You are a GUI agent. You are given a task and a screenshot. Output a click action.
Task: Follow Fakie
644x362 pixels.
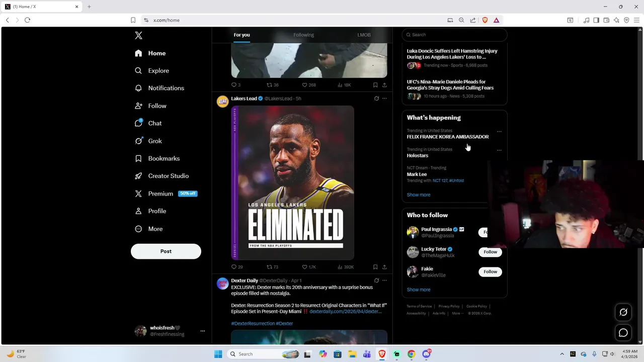490,271
